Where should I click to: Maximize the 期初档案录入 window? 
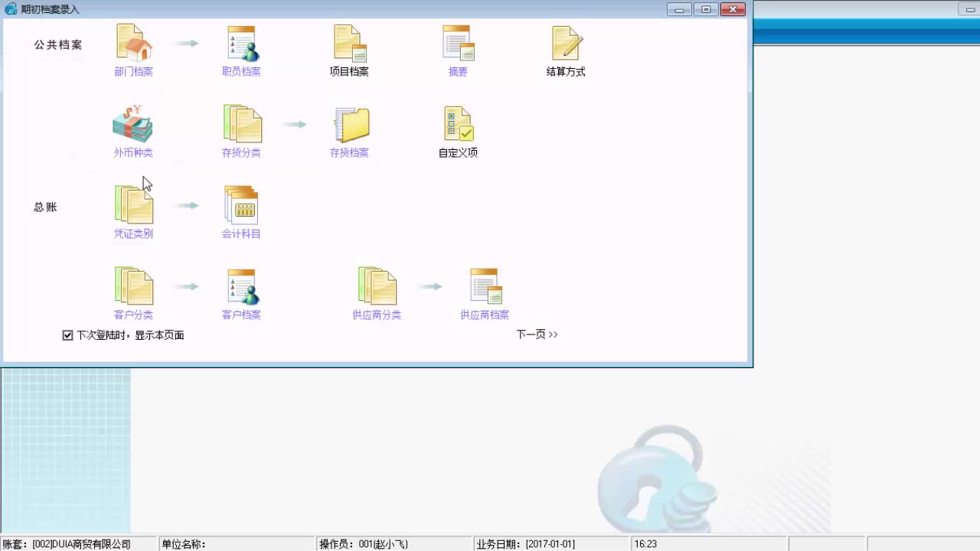tap(706, 9)
